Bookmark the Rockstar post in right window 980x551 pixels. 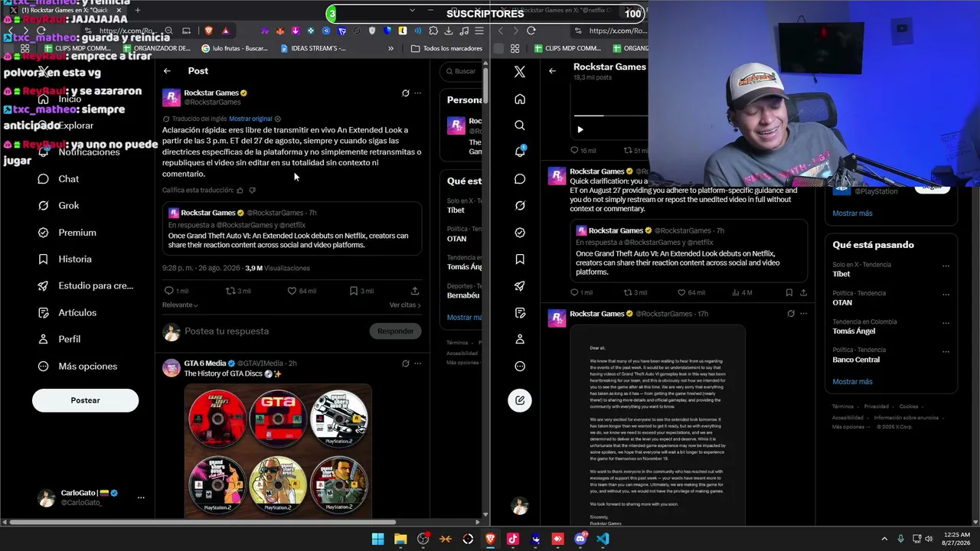[789, 292]
